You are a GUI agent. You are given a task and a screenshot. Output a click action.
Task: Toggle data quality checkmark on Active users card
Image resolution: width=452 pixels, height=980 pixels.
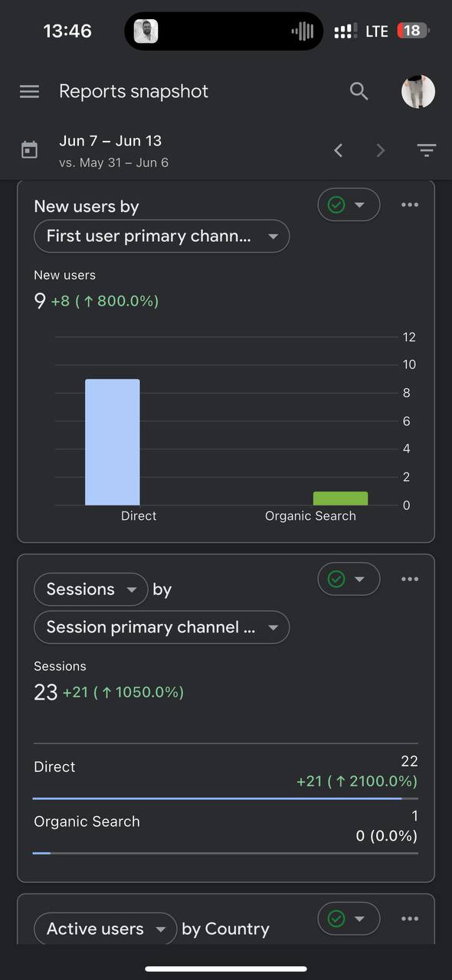pos(349,918)
